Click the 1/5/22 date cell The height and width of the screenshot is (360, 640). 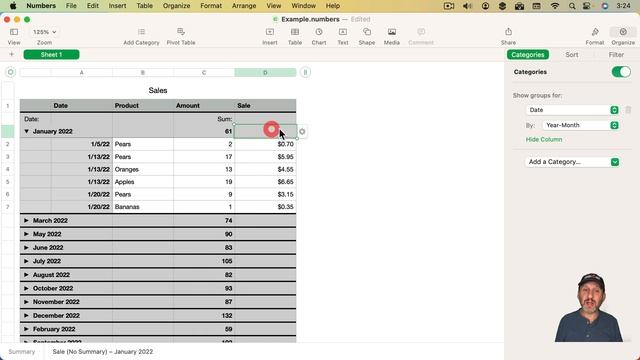click(82, 144)
